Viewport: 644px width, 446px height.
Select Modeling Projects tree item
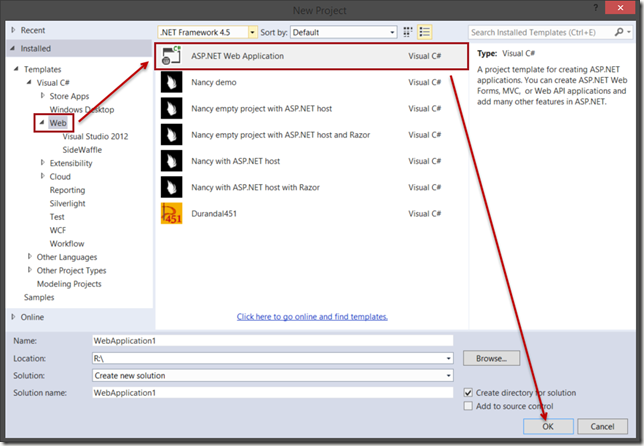(69, 284)
